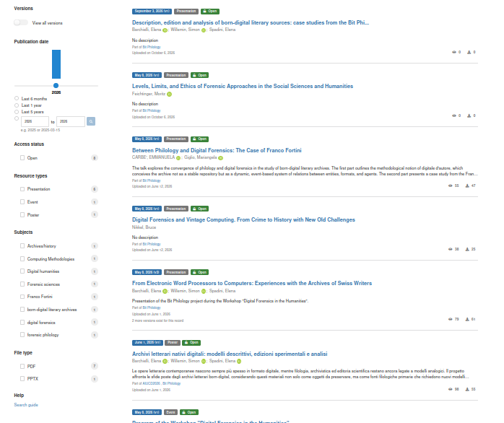Select the Last 6 months radio option
504x423 pixels.
pos(17,98)
